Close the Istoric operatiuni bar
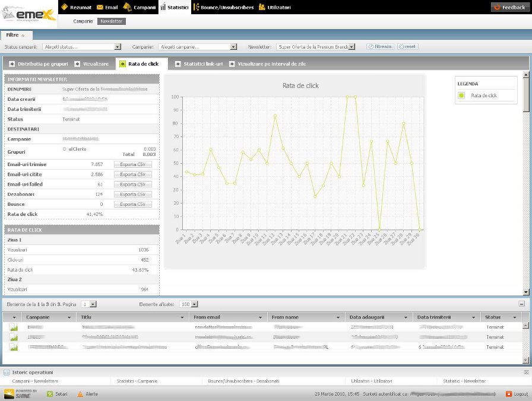Screen dimensions: 532x401 coord(526,372)
